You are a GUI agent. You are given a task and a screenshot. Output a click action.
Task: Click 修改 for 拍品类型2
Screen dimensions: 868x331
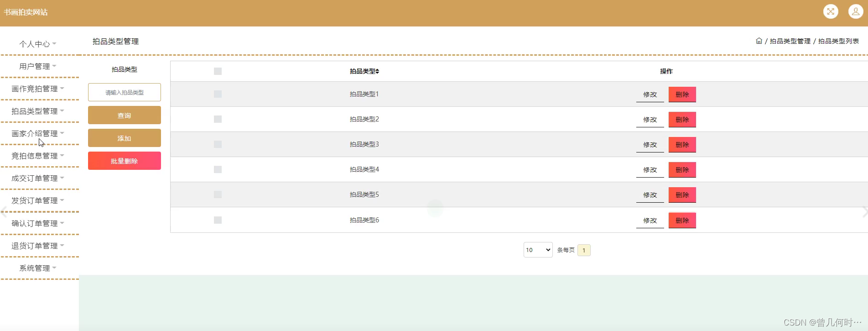[650, 120]
